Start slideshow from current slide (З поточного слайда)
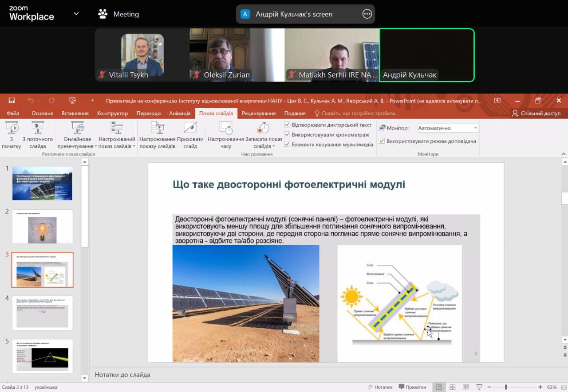The image size is (568, 392). [38, 135]
